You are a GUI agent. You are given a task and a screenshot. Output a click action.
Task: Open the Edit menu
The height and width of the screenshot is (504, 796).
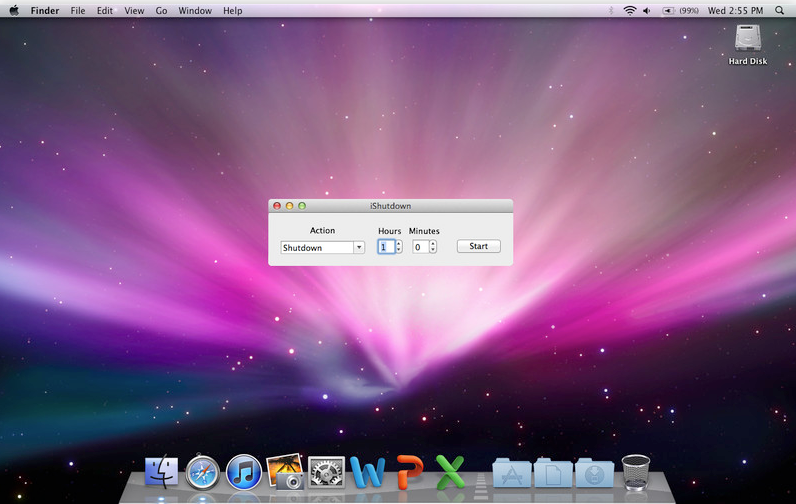tap(105, 10)
